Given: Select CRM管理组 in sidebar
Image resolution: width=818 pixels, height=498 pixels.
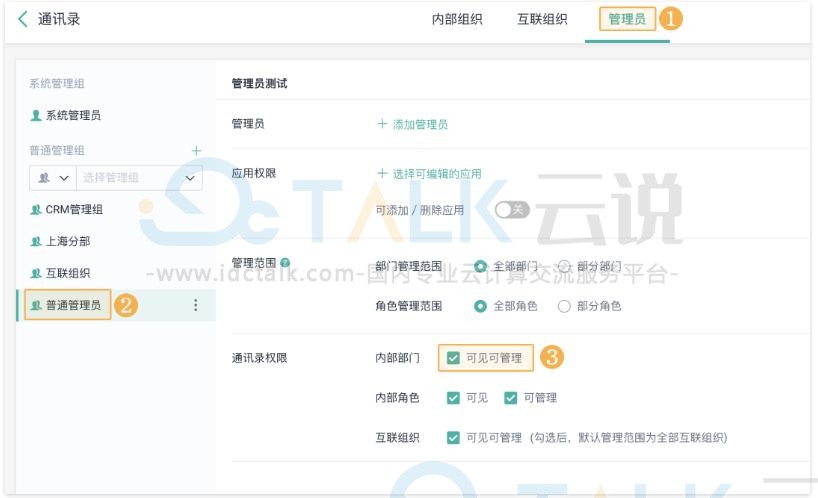Looking at the screenshot, I should (x=74, y=210).
